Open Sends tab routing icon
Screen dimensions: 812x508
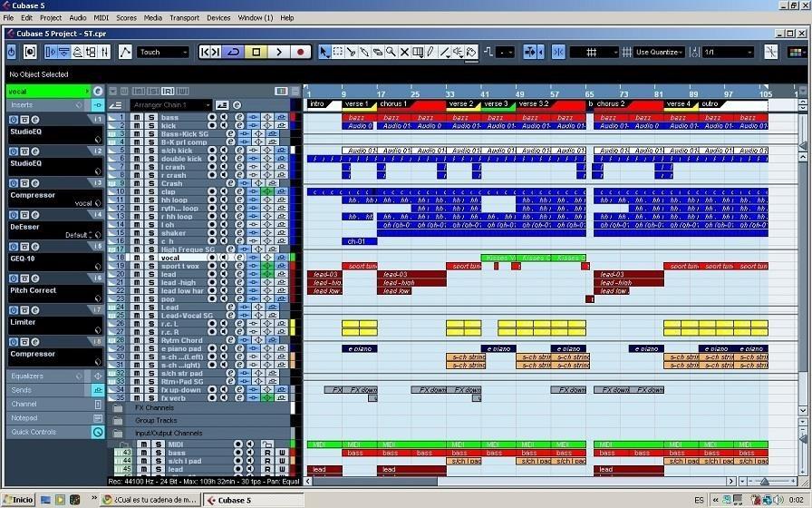click(98, 390)
